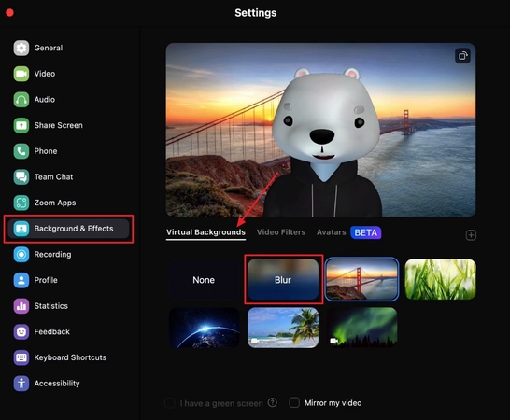
Task: Select the Blur background option
Action: tap(283, 280)
